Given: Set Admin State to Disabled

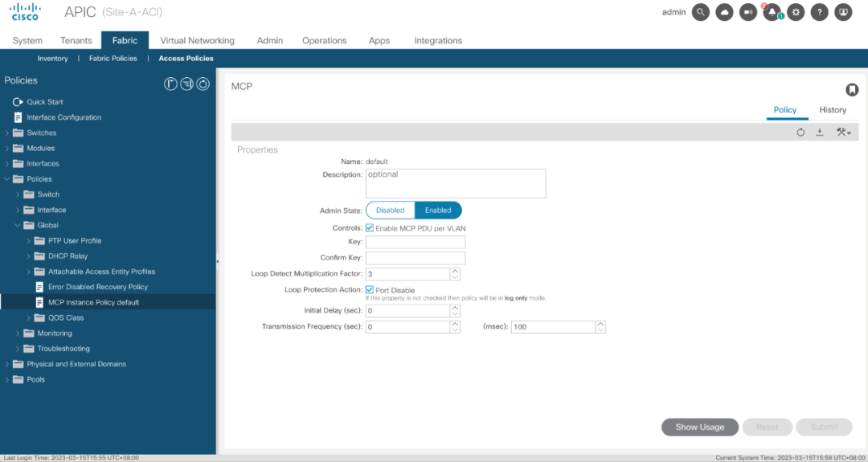Looking at the screenshot, I should 391,211.
